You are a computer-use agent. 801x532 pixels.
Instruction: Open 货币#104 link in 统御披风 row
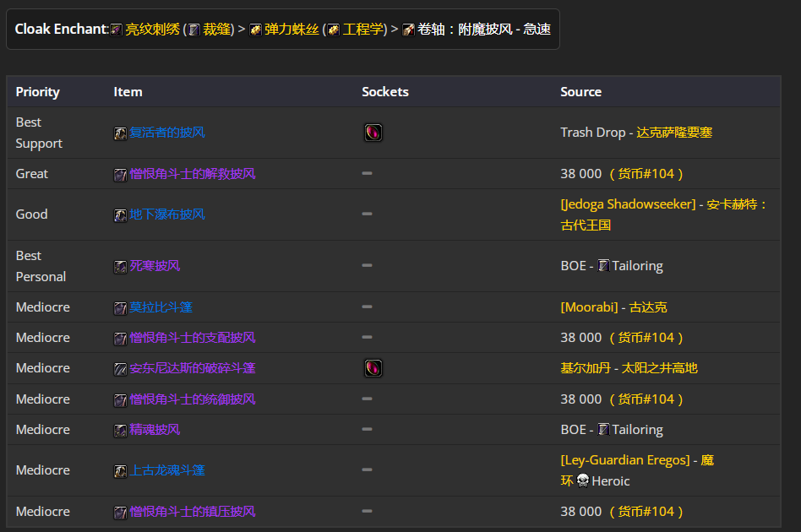(646, 399)
